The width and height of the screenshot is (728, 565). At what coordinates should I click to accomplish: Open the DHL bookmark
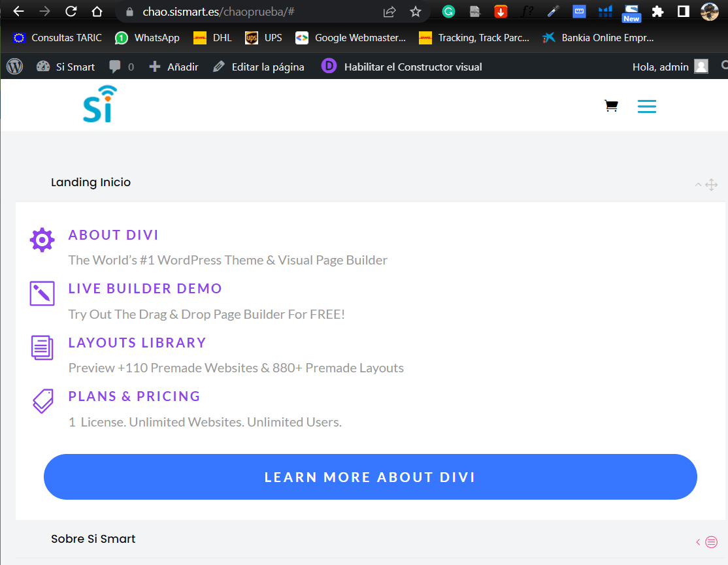[x=212, y=38]
